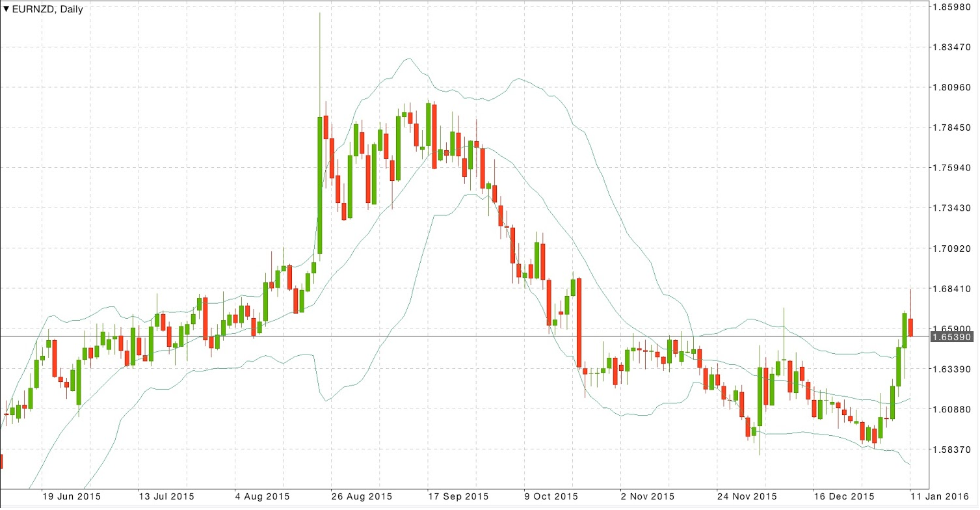Screen dimensions: 980x510
Task: Click the 1.78450 price axis label
Action: tap(951, 128)
